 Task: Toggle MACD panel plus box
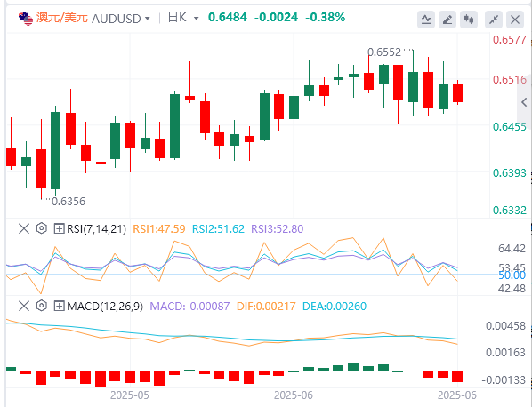59,306
